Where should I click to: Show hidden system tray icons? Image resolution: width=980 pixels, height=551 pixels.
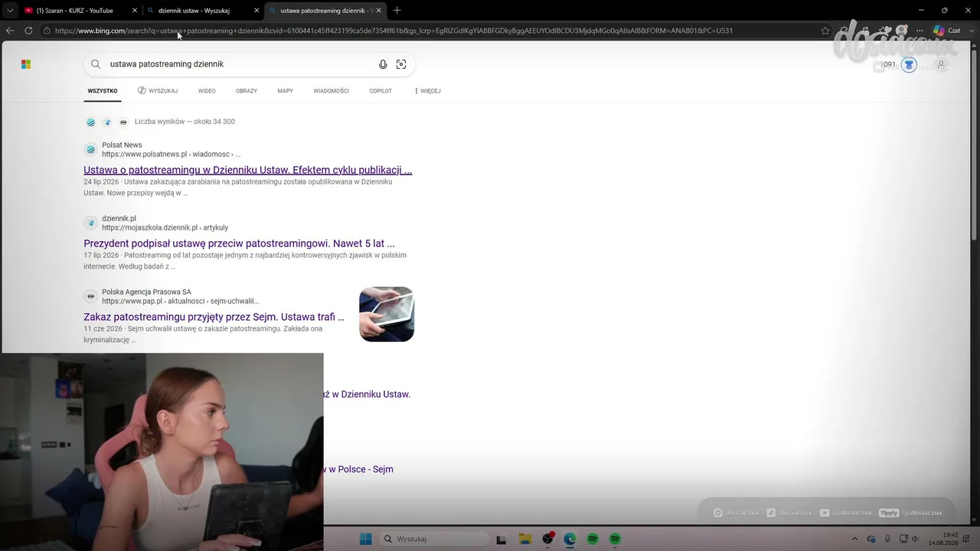[x=855, y=539]
